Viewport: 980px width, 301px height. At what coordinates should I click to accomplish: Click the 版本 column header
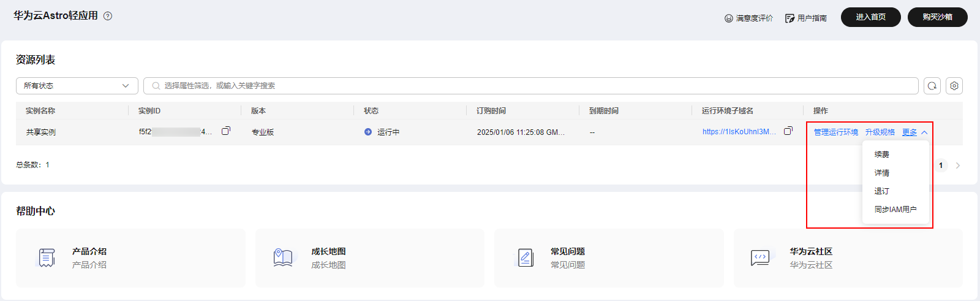click(258, 111)
